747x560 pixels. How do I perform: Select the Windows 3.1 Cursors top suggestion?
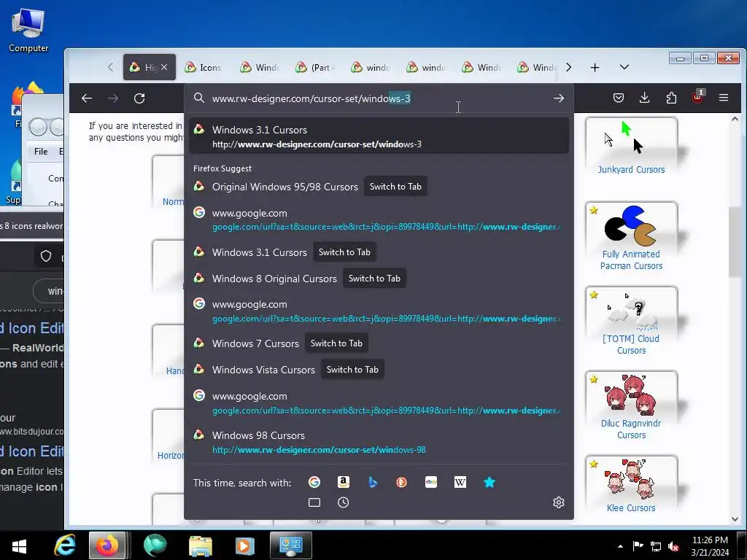[x=379, y=136]
